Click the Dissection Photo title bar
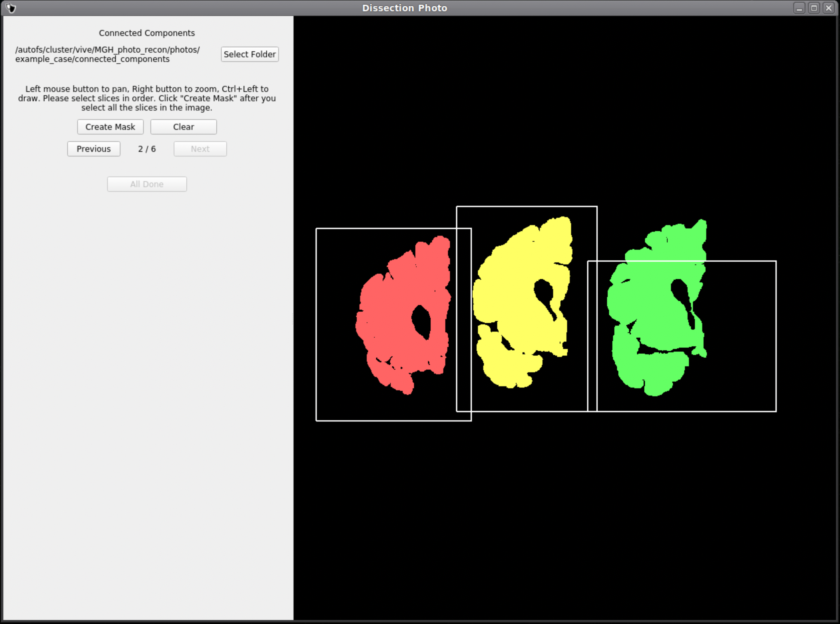 coord(420,8)
